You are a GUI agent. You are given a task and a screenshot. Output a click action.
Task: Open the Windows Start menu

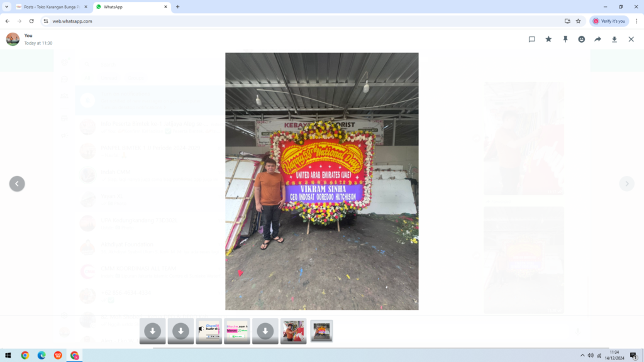pyautogui.click(x=8, y=355)
